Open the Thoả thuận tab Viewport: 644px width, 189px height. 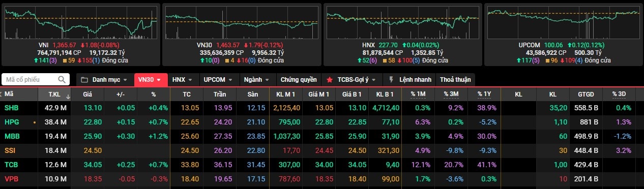[x=455, y=80]
